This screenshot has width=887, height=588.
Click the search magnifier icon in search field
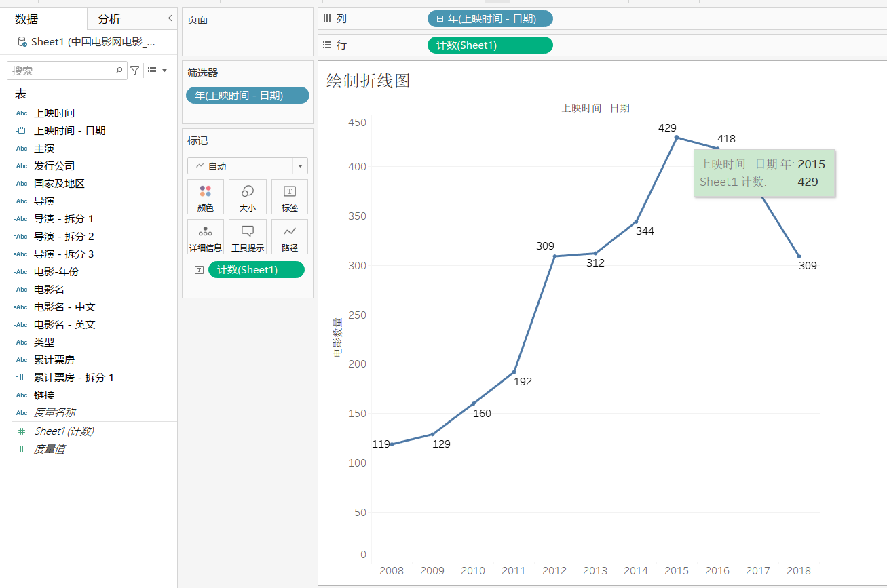117,70
